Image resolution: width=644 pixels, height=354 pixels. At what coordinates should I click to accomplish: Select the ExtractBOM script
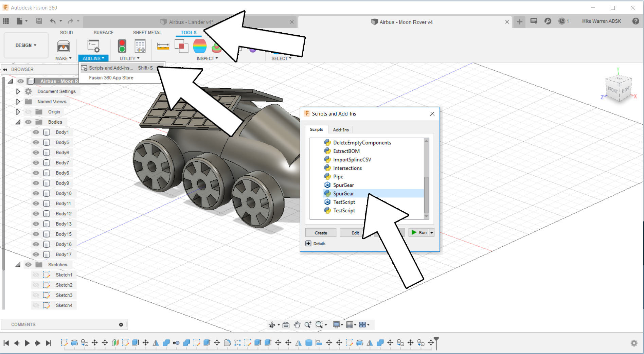[346, 151]
